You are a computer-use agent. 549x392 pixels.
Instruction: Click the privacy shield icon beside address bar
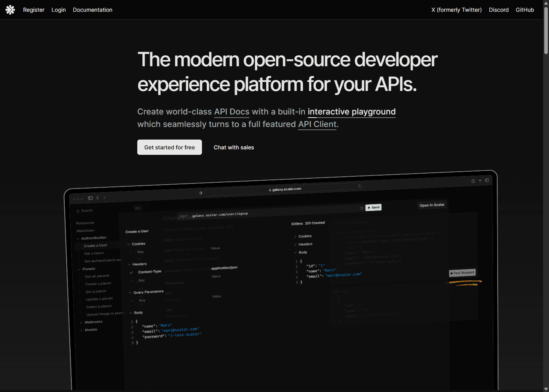tap(201, 193)
